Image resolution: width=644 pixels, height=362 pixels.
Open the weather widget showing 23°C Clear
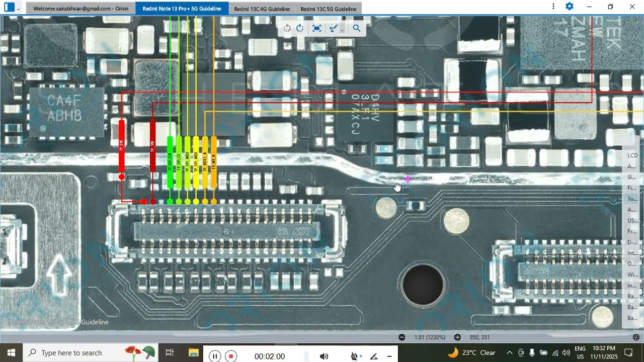pyautogui.click(x=471, y=352)
